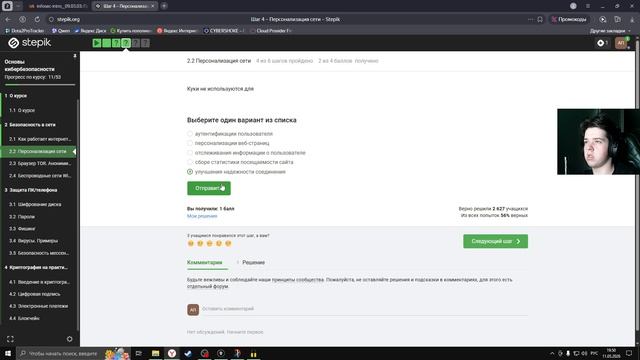
Task: Expand Другие закладки bookmarks folder
Action: (x=610, y=31)
